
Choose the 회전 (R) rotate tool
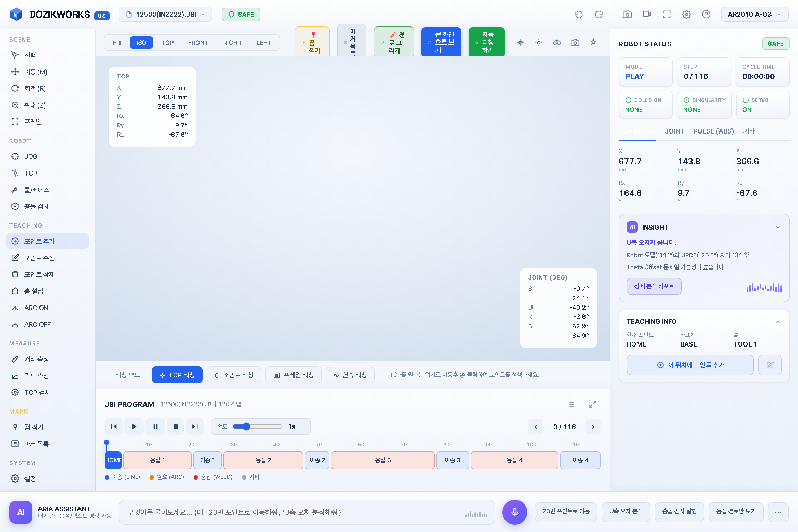47,88
